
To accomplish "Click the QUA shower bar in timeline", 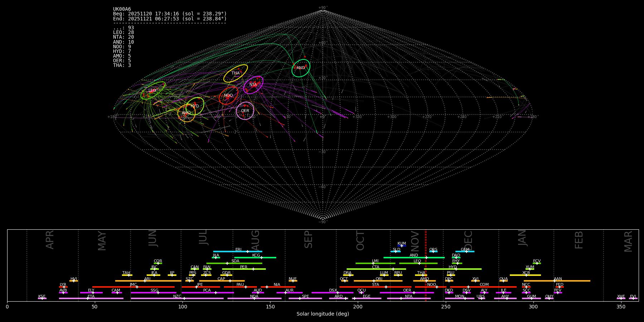I will 503,281.
